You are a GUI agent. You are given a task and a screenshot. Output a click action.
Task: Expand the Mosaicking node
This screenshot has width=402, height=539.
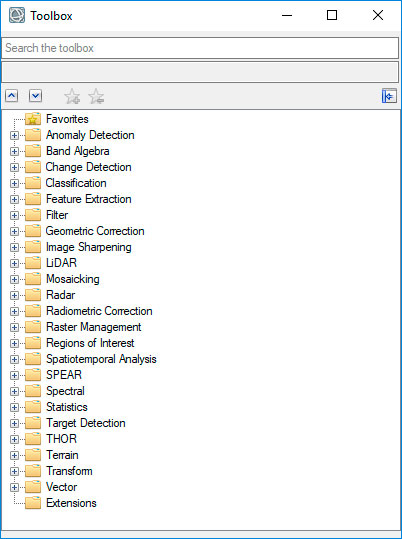click(14, 279)
